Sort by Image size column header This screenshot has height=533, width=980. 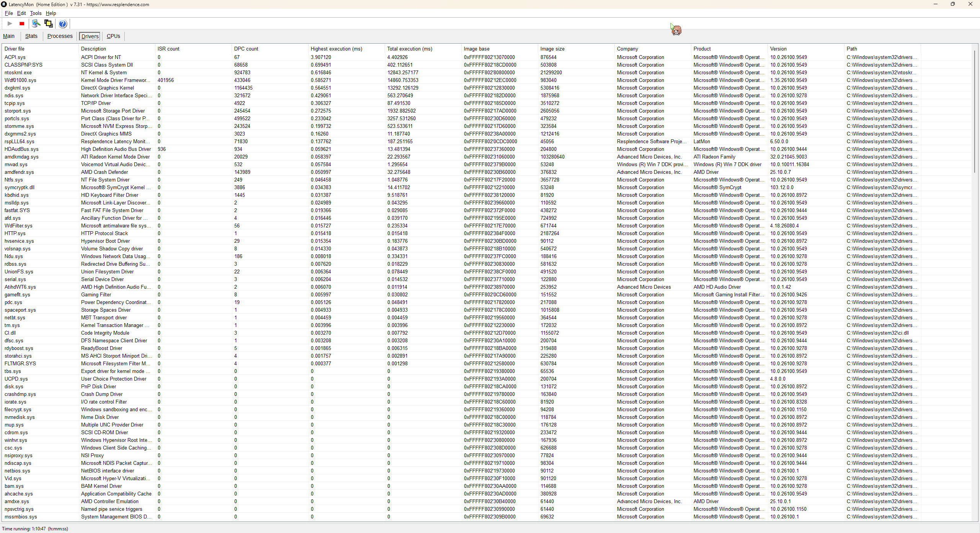point(576,49)
